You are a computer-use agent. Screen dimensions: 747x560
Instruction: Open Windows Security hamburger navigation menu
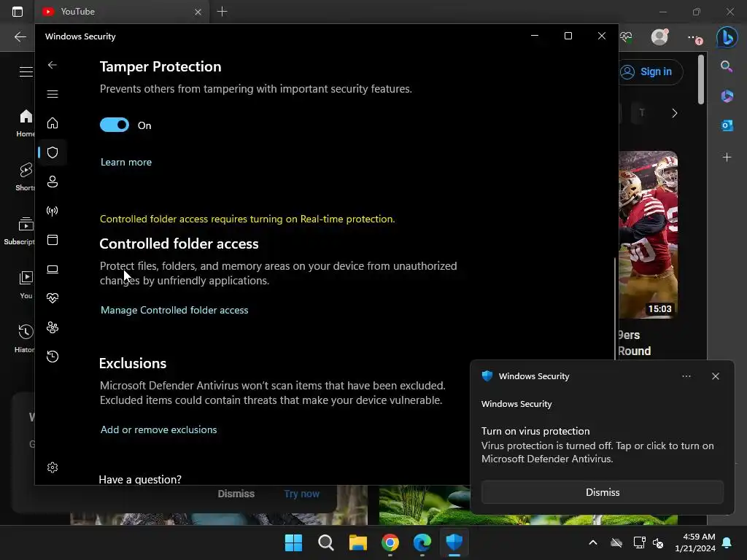[53, 94]
